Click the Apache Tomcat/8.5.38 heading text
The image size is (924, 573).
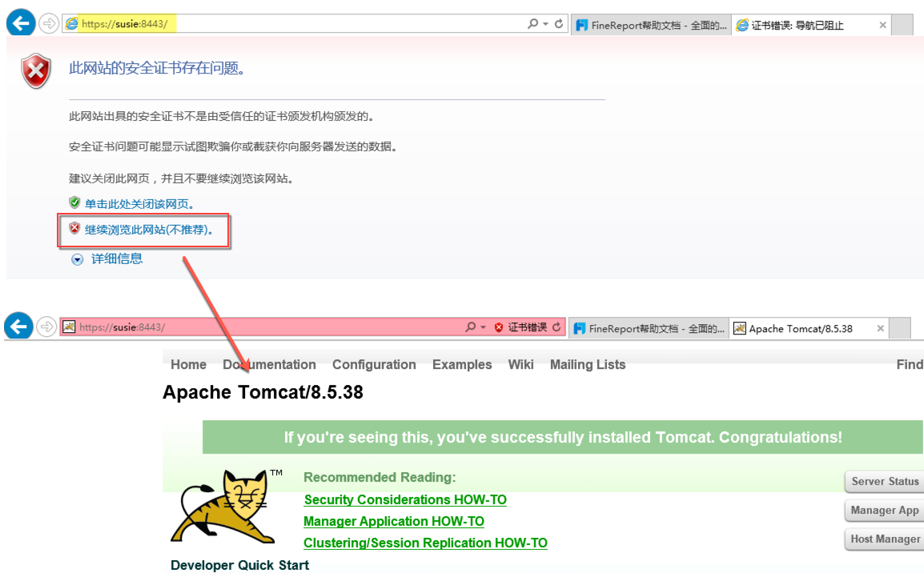click(263, 392)
